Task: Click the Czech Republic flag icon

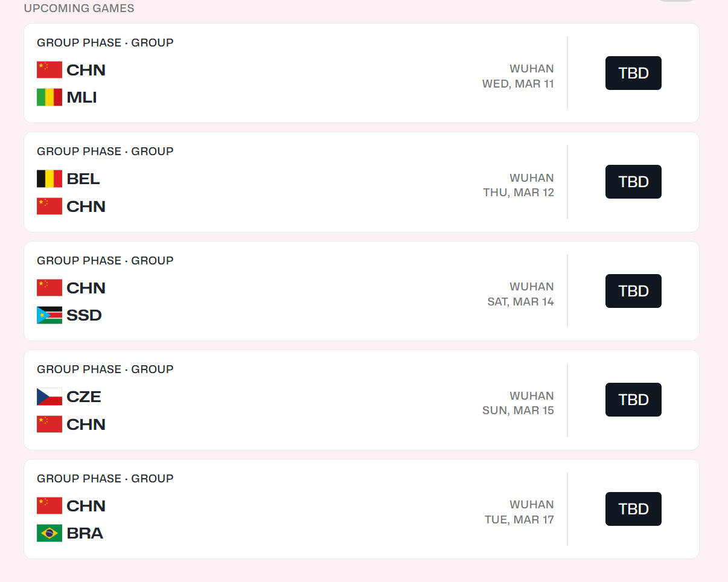Action: click(x=49, y=397)
